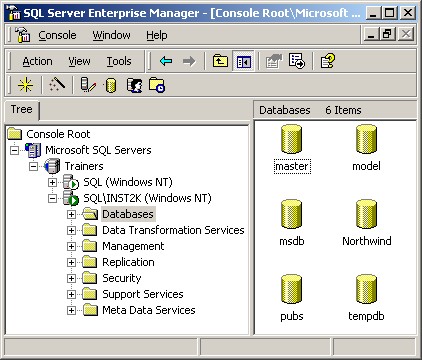Open the Window menu
Screen dimensions: 422x360
pyautogui.click(x=112, y=35)
